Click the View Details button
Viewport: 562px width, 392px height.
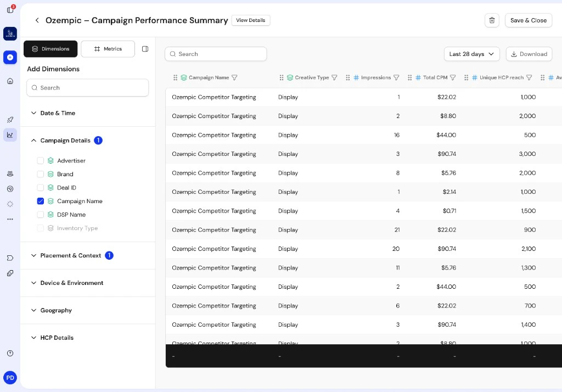click(251, 20)
